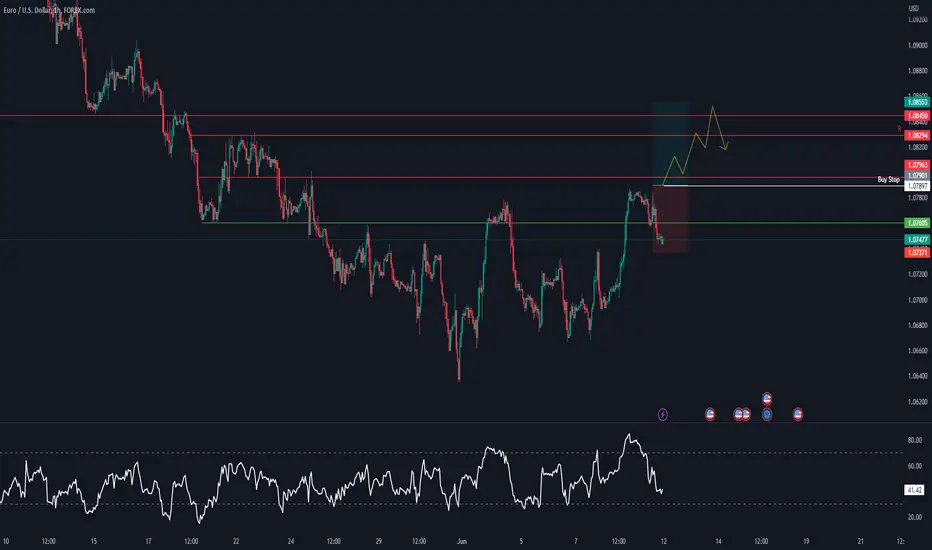Click the 80.00 RSI scale label
Screen dimensions: 932x550
click(x=915, y=440)
